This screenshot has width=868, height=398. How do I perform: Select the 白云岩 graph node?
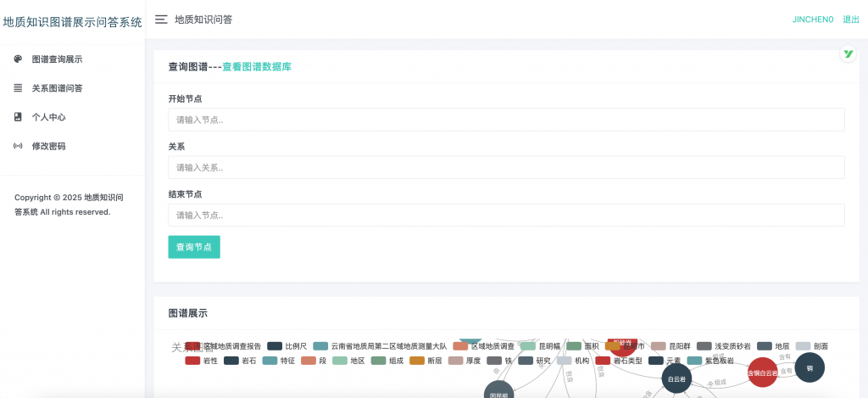pyautogui.click(x=676, y=378)
